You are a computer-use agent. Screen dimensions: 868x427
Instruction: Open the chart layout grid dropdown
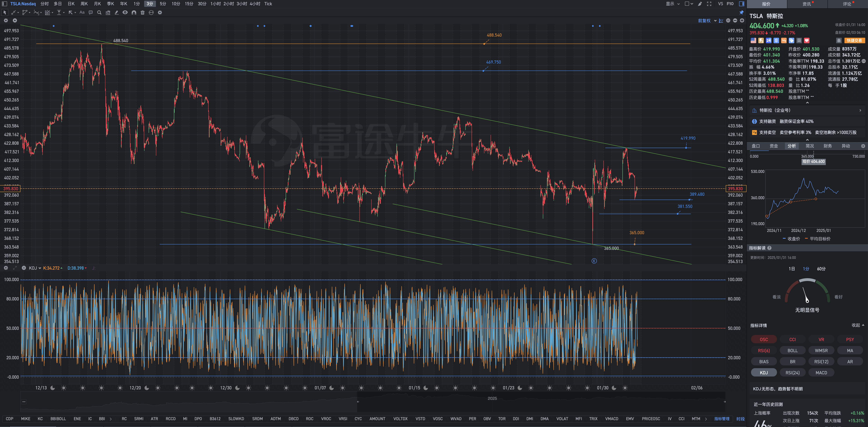coord(689,4)
